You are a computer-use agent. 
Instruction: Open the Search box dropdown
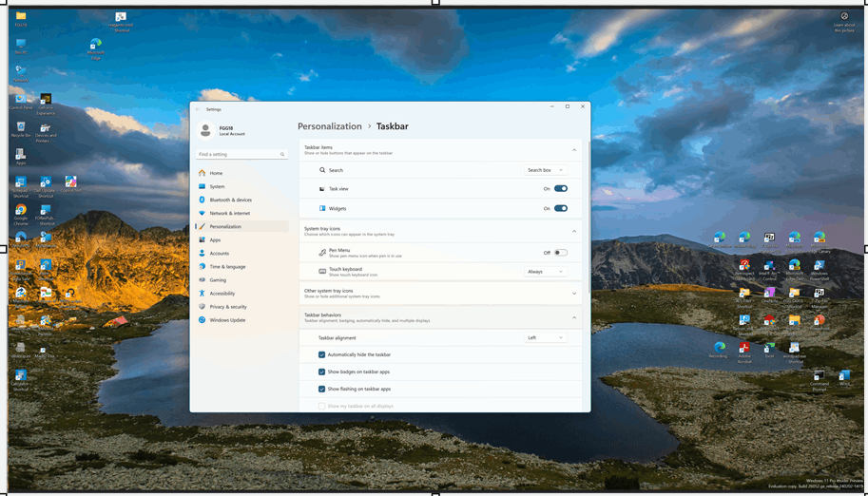[x=546, y=170]
